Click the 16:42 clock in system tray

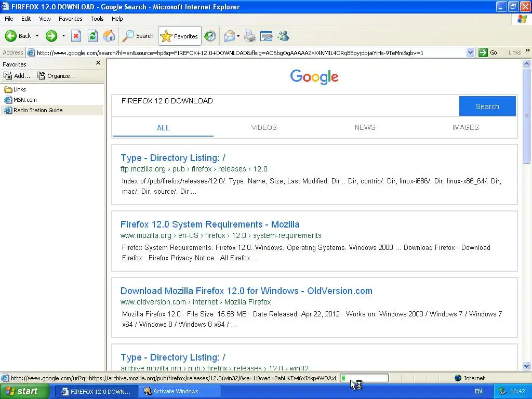[x=518, y=392]
